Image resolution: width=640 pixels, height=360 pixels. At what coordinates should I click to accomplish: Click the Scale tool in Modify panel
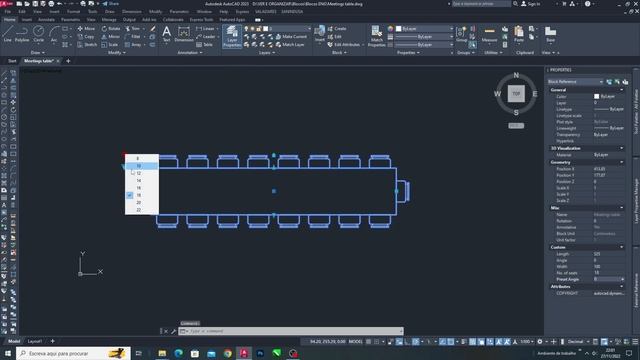(x=109, y=44)
